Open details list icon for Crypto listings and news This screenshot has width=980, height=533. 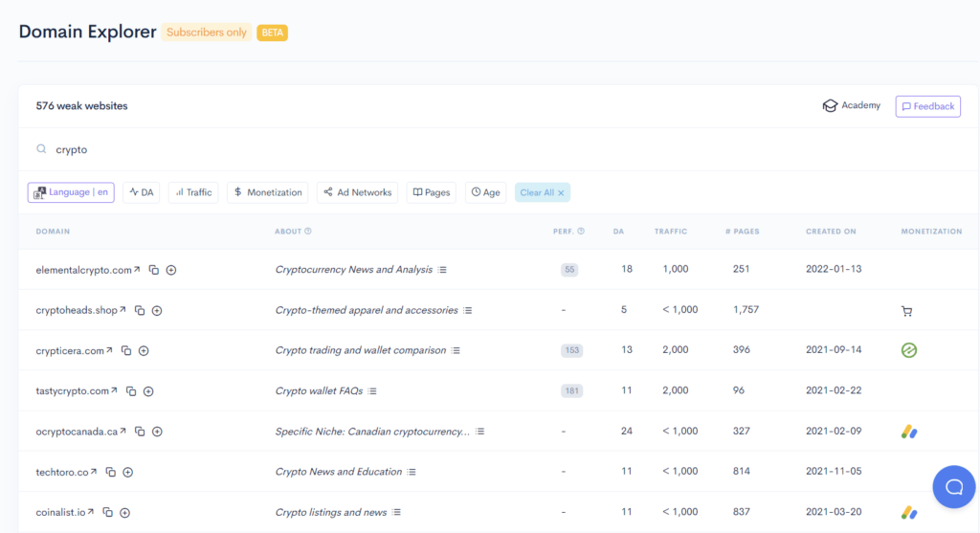tap(396, 512)
